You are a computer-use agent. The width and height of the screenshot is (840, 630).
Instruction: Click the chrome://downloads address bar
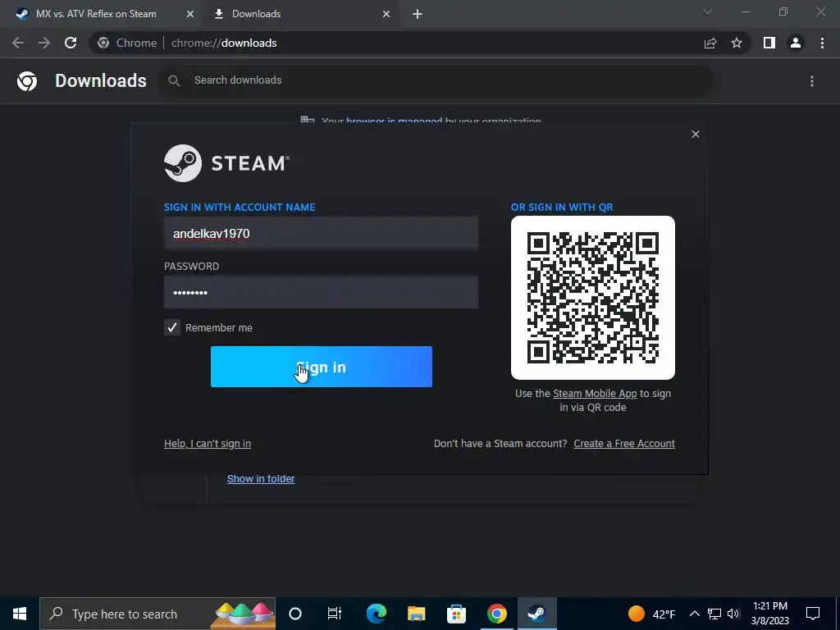[396, 43]
